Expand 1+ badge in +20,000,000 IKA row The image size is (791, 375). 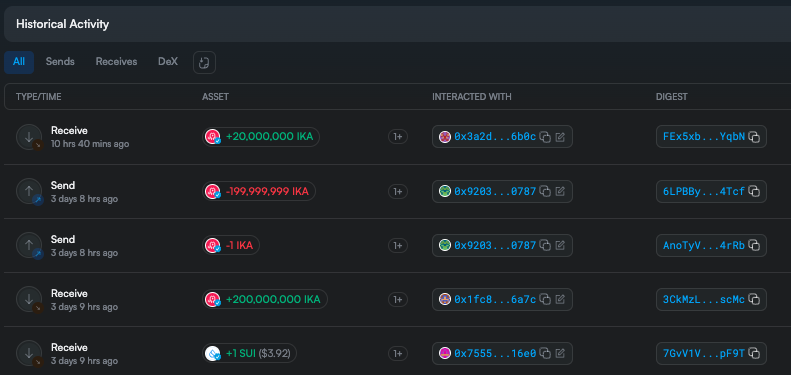pos(398,137)
